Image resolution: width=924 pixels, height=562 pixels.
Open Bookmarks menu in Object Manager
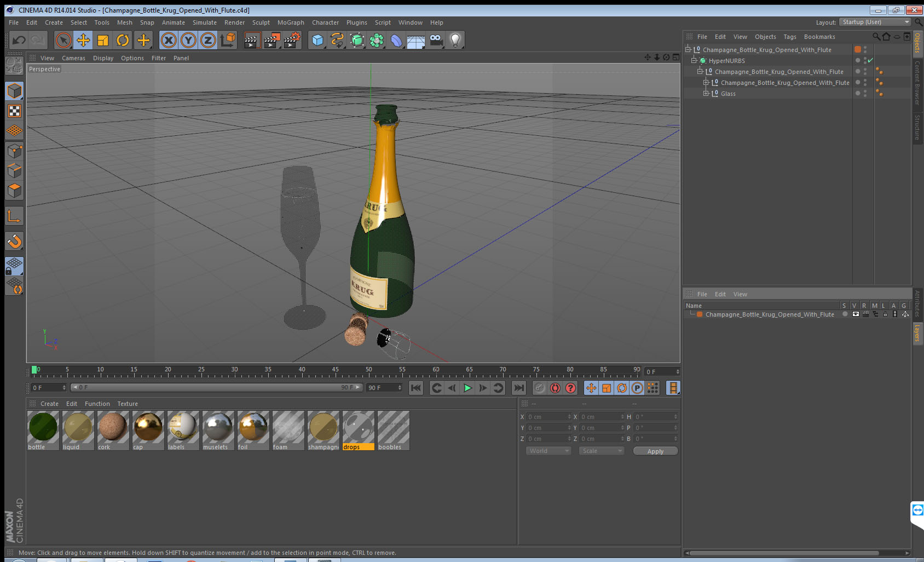pos(819,37)
